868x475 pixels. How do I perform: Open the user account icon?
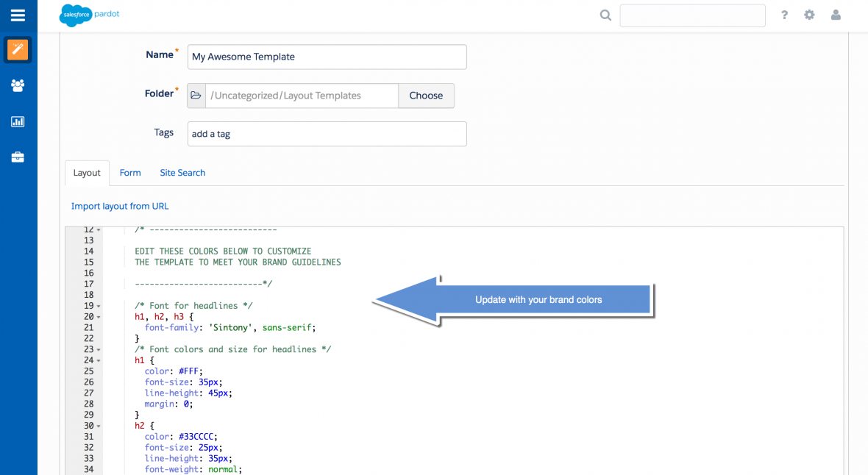836,15
